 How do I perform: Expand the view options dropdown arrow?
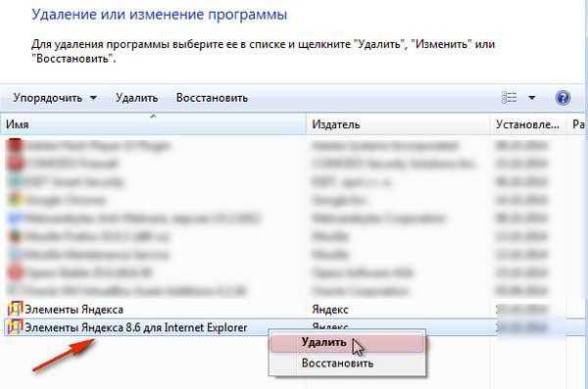pyautogui.click(x=531, y=98)
